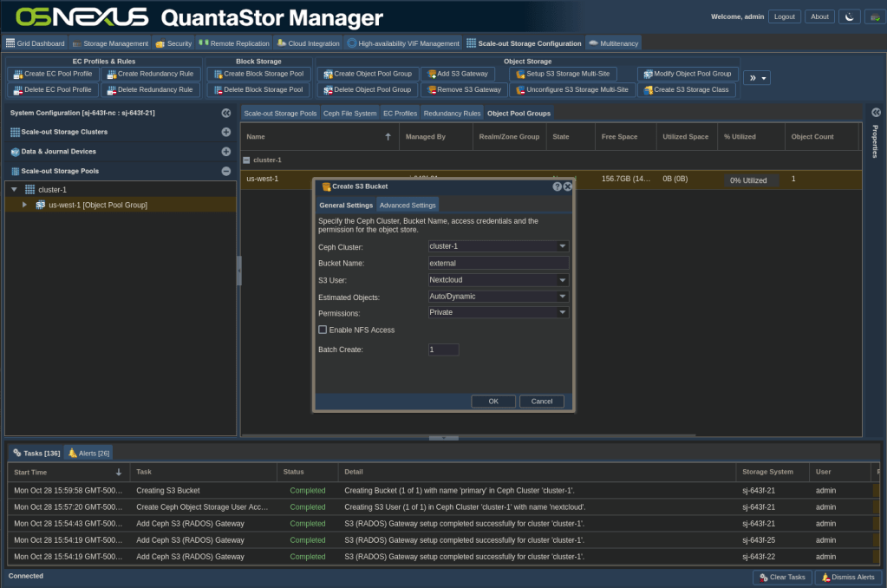The image size is (887, 588).
Task: Expand the Scale-out Storage Clusters section
Action: pyautogui.click(x=226, y=132)
